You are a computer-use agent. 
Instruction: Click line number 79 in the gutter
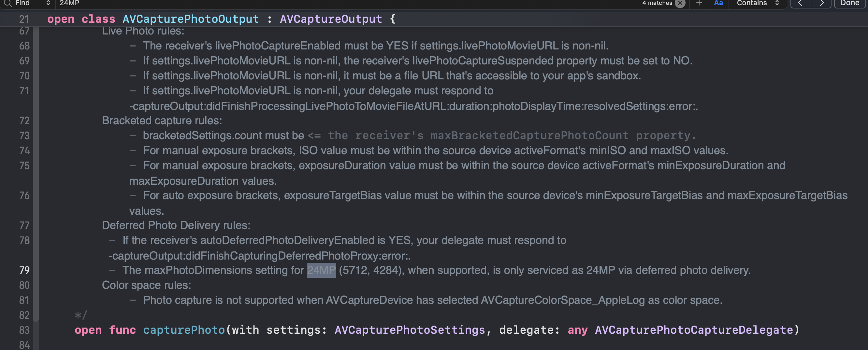(24, 270)
